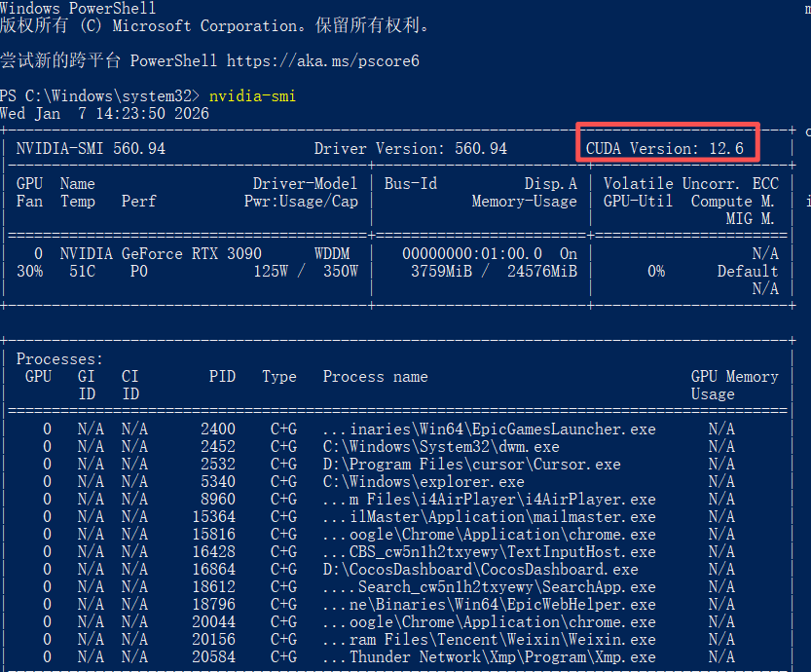Select chrome.exe path for PID 15816
The height and width of the screenshot is (672, 811).
click(490, 535)
